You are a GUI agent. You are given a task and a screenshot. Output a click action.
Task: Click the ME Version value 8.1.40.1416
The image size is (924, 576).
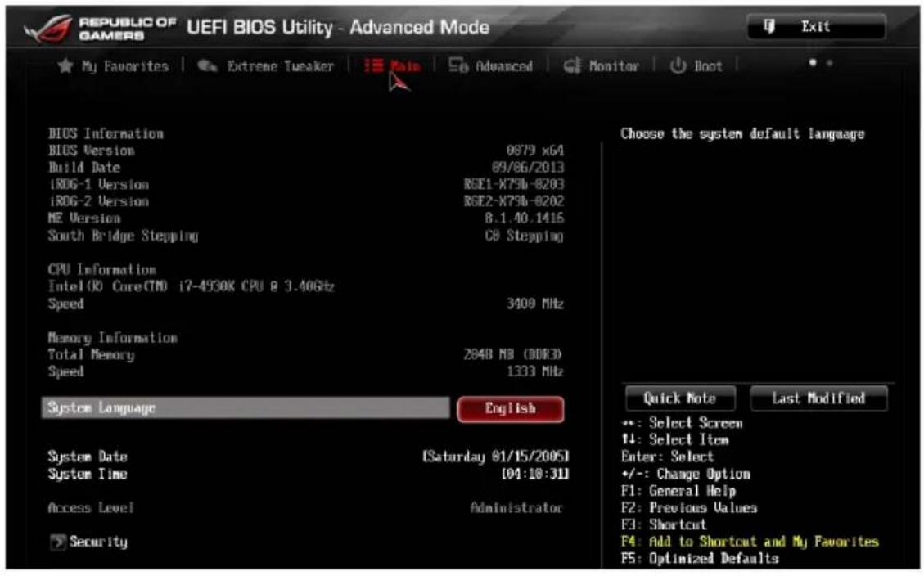pyautogui.click(x=524, y=218)
